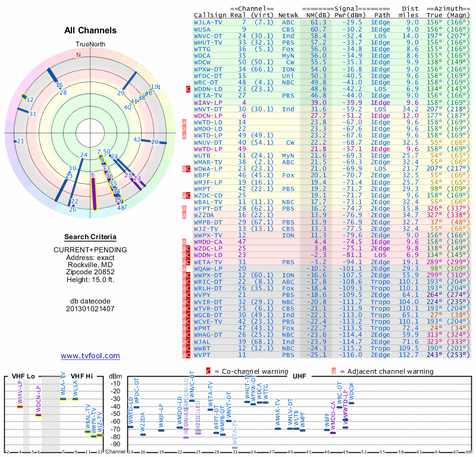Select the WUSA callsign in table

202,29
